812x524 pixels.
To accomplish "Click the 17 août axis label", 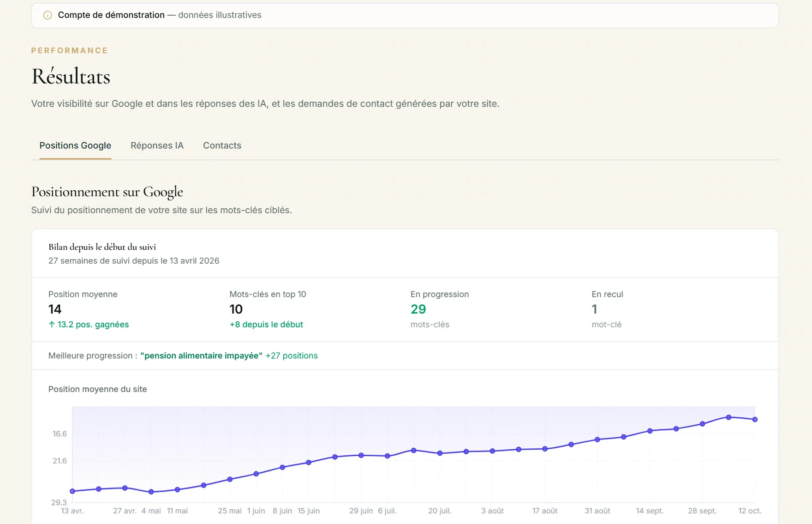I will [x=545, y=511].
